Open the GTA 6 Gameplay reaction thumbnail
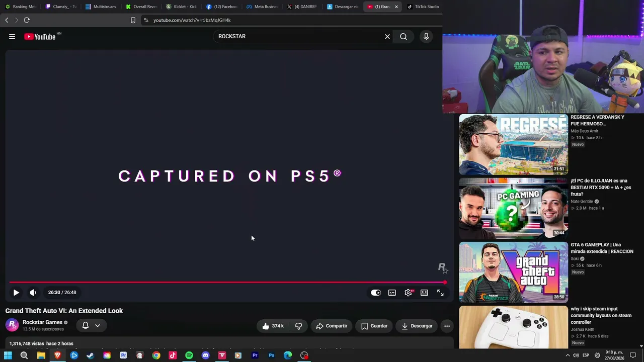Viewport: 644px width, 362px height. [x=513, y=272]
